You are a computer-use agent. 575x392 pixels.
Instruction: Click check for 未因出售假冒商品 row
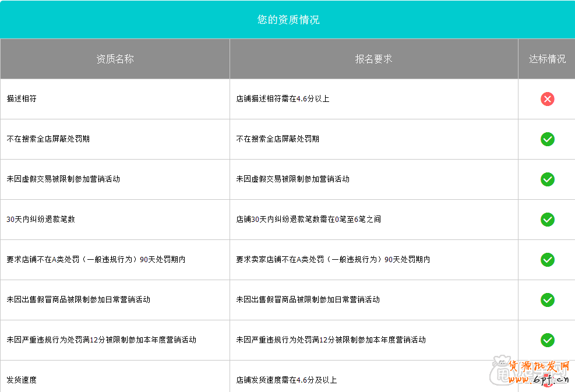(547, 300)
